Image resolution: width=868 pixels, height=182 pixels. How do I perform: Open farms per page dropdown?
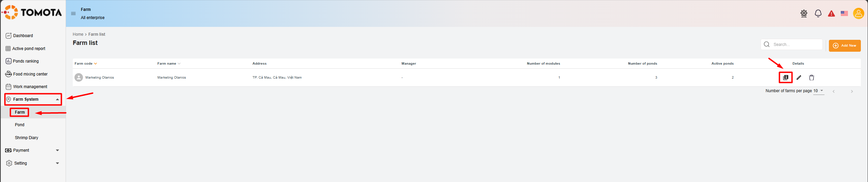[x=818, y=91]
